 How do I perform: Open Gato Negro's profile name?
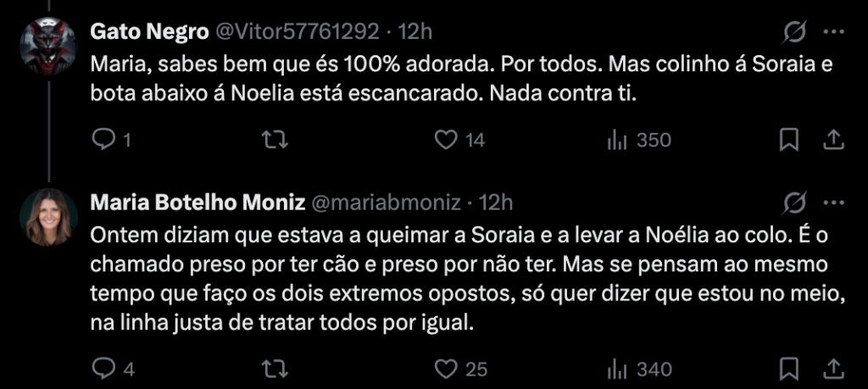click(149, 32)
